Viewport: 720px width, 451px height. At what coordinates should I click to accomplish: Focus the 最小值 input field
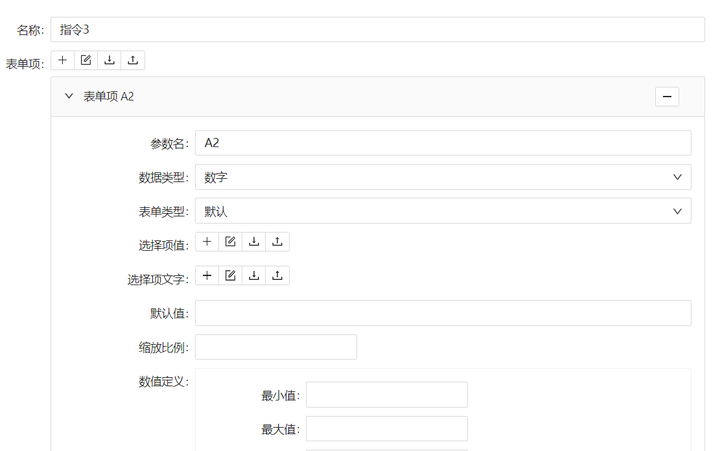click(387, 395)
